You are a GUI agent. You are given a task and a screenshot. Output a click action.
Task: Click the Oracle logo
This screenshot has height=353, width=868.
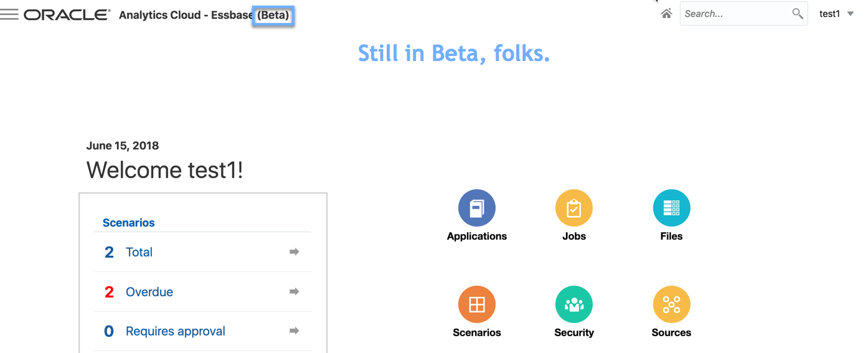click(67, 15)
